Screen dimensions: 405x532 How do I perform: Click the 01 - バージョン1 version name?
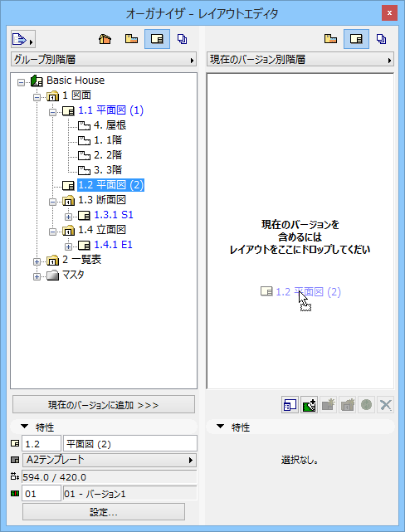(130, 493)
